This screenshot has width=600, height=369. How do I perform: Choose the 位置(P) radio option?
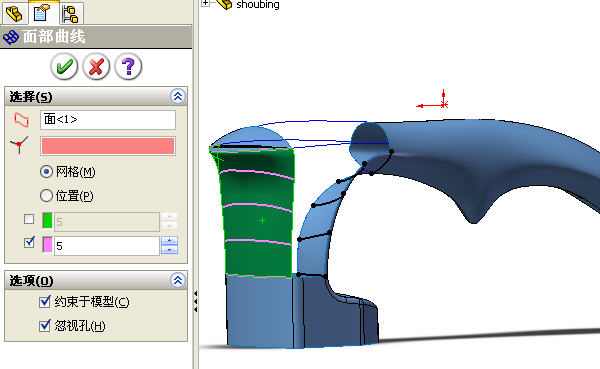tap(46, 196)
